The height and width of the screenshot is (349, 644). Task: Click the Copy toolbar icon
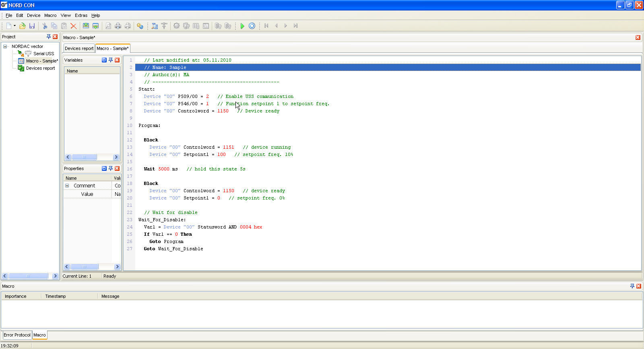coord(54,26)
